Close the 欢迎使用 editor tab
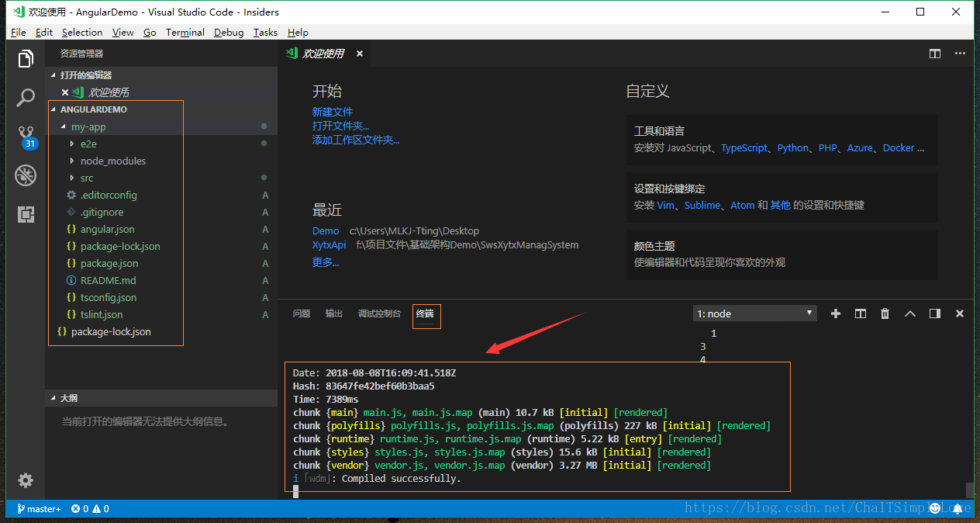 360,54
